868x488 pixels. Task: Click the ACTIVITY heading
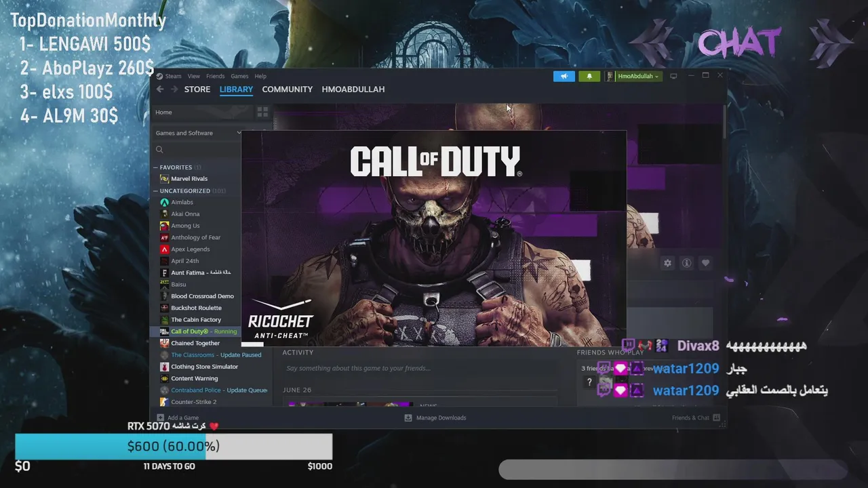pyautogui.click(x=298, y=352)
